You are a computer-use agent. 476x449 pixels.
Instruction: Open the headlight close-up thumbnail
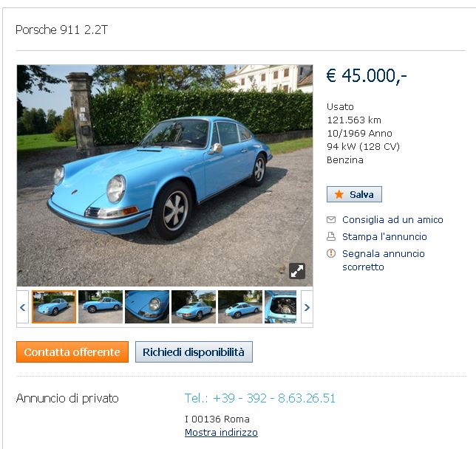pyautogui.click(x=147, y=306)
